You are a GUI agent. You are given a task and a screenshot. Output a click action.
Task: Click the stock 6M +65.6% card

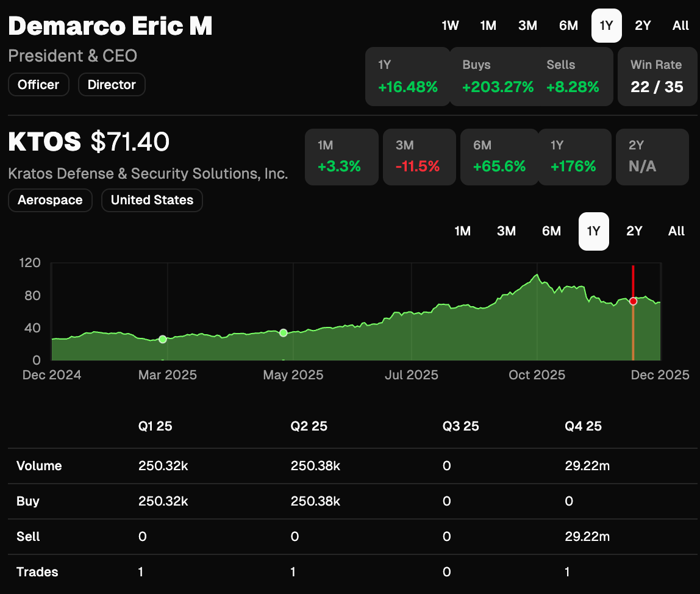pyautogui.click(x=499, y=157)
